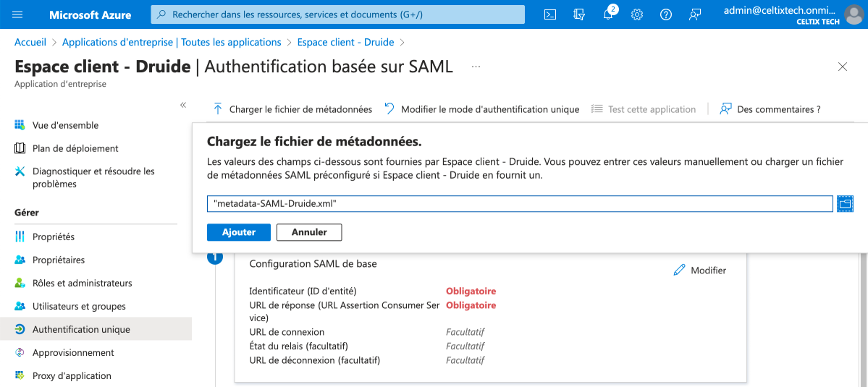Open Utilisateurs et groupes in the sidebar

point(79,306)
